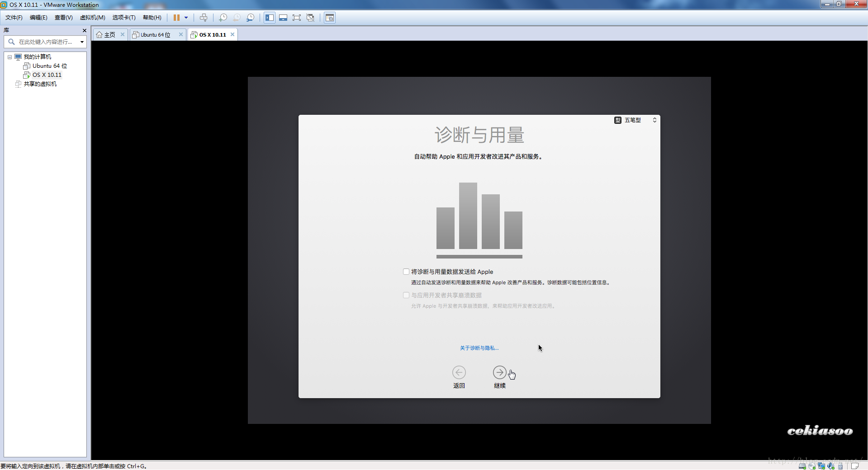This screenshot has width=868, height=470.
Task: Open the 查看(V) menu
Action: click(64, 18)
